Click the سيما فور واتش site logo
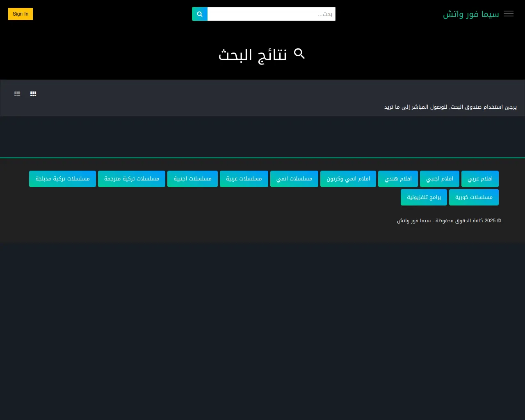The height and width of the screenshot is (420, 525). tap(471, 14)
